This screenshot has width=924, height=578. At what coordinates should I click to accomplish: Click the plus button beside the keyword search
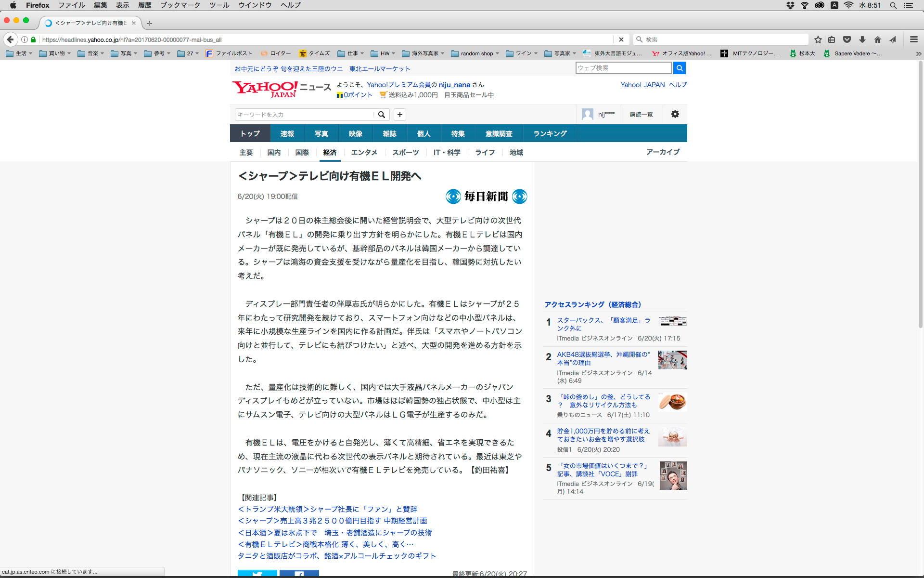click(x=399, y=115)
